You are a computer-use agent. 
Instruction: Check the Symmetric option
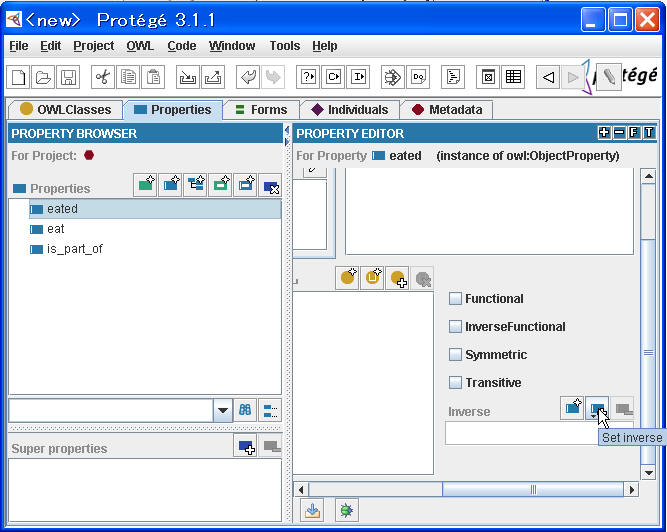tap(456, 354)
